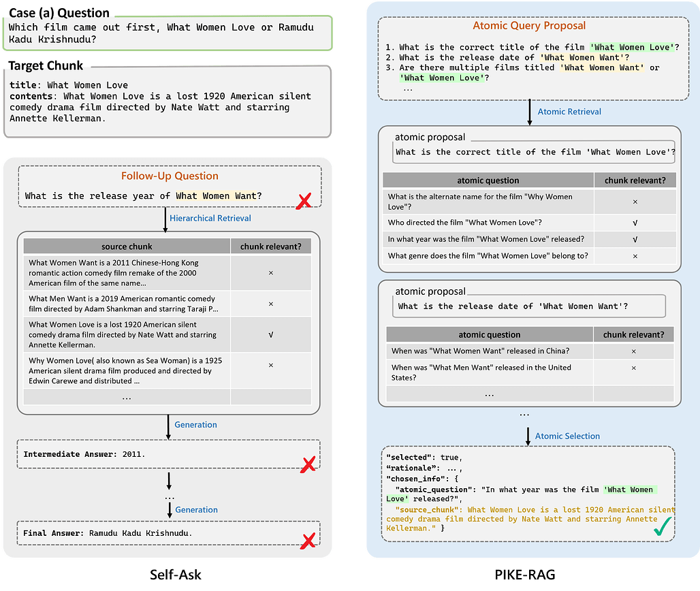Screen dimensions: 700x591
Task: Select numbered item 3 'Are there multiple films titled'
Action: [523, 73]
